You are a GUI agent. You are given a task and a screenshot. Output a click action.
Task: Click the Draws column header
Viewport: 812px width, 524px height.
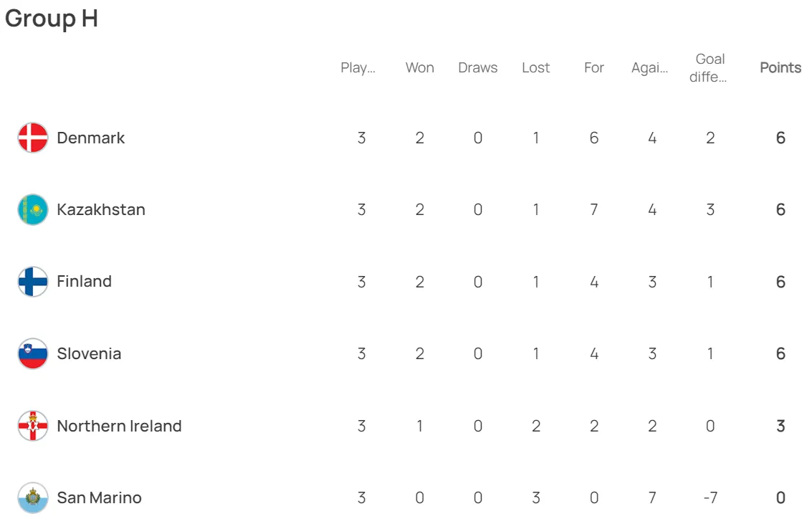tap(477, 68)
